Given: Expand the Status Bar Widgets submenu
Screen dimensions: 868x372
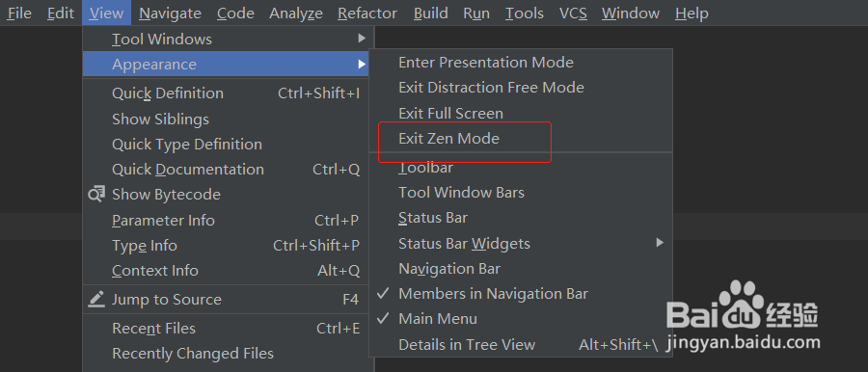Looking at the screenshot, I should pos(521,243).
